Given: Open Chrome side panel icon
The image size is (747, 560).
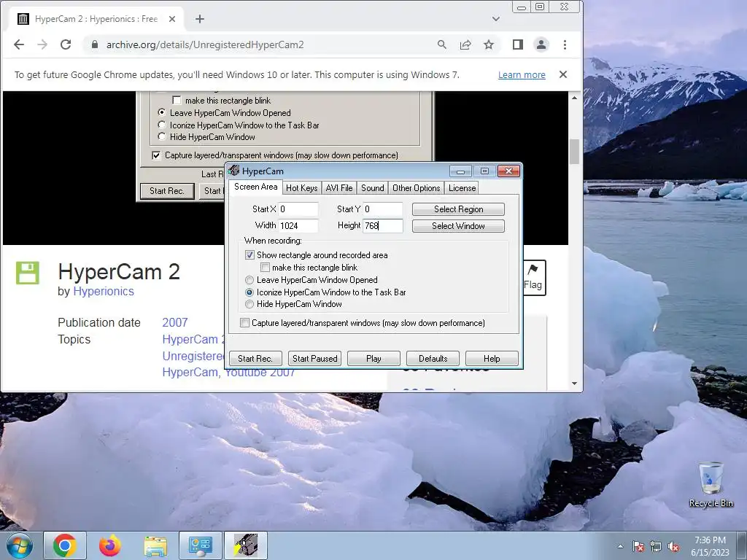Looking at the screenshot, I should pos(518,44).
